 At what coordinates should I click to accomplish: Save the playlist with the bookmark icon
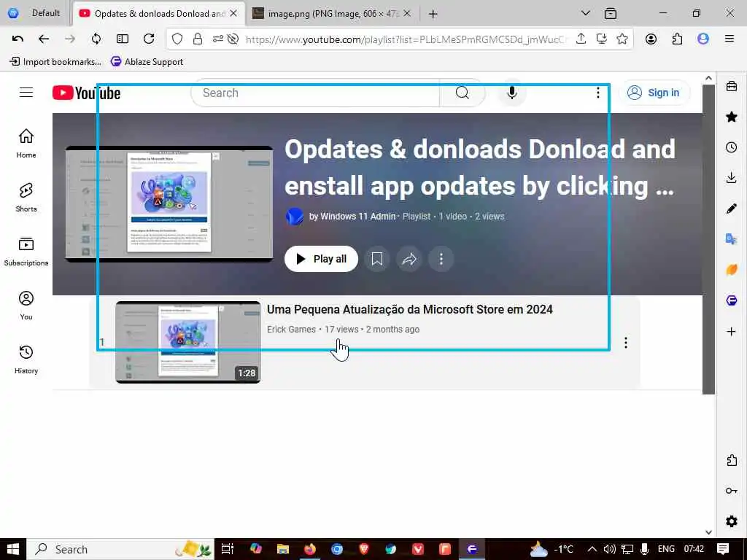pyautogui.click(x=377, y=259)
